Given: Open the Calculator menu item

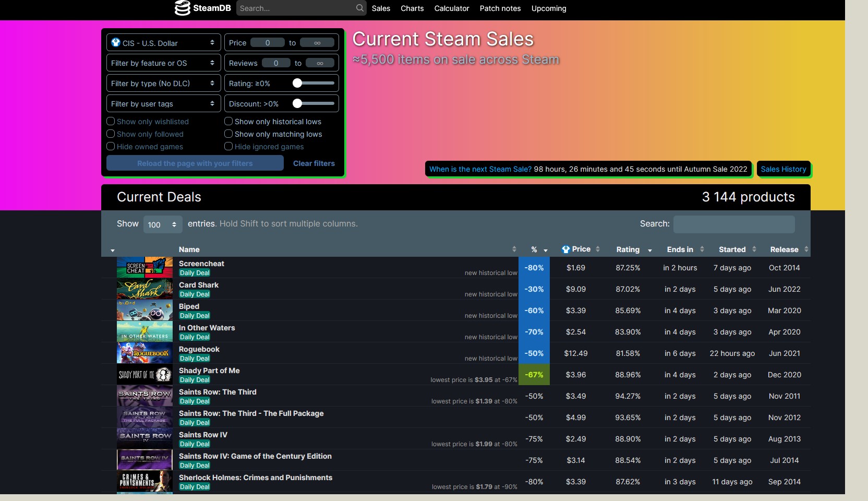Looking at the screenshot, I should coord(452,8).
